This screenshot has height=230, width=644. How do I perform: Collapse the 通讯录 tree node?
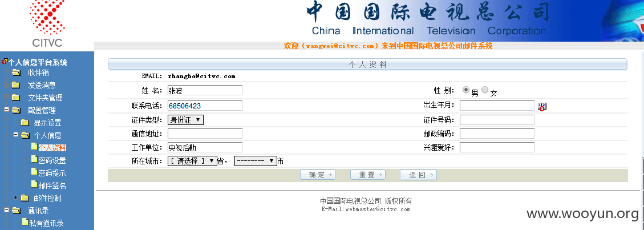click(x=6, y=210)
